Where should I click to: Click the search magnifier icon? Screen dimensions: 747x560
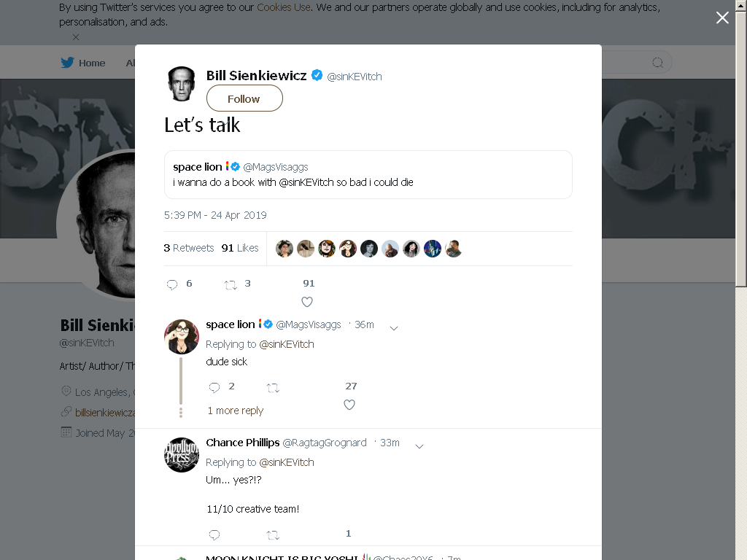tap(657, 63)
